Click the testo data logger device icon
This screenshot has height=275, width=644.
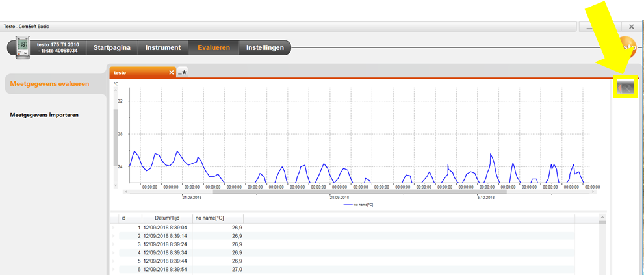pos(23,47)
